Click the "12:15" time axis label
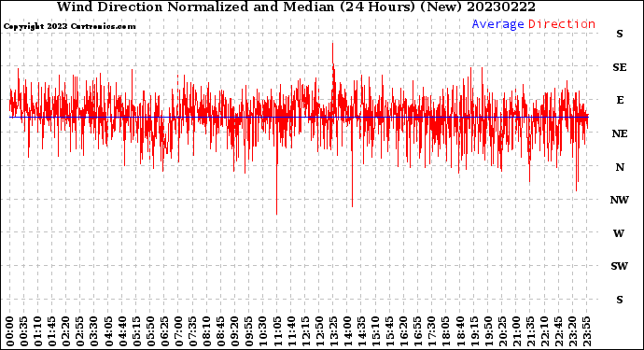The image size is (644, 350). tap(305, 331)
